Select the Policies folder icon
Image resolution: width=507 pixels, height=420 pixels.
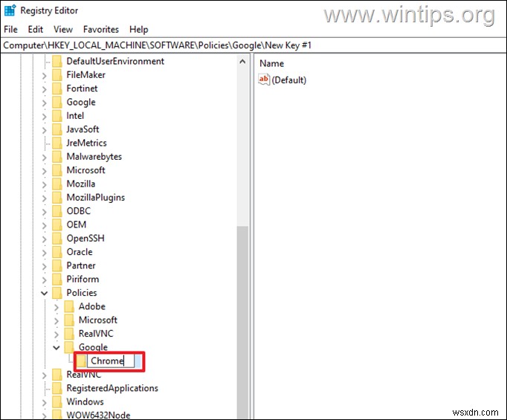coord(57,293)
